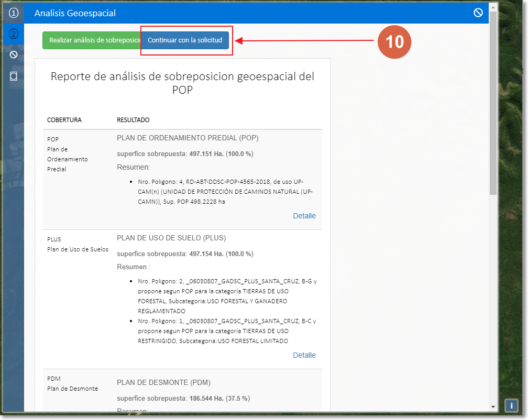
Task: Click the report title Reporte de análisis
Action: (x=182, y=83)
